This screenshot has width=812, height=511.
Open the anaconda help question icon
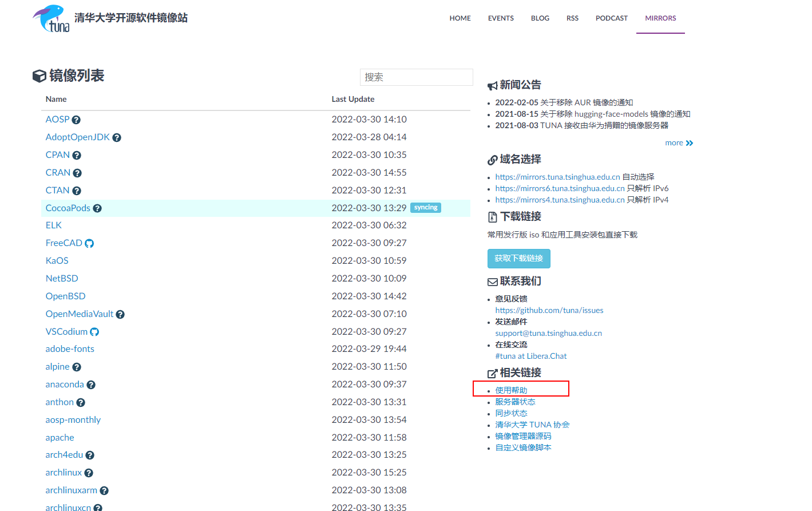91,385
